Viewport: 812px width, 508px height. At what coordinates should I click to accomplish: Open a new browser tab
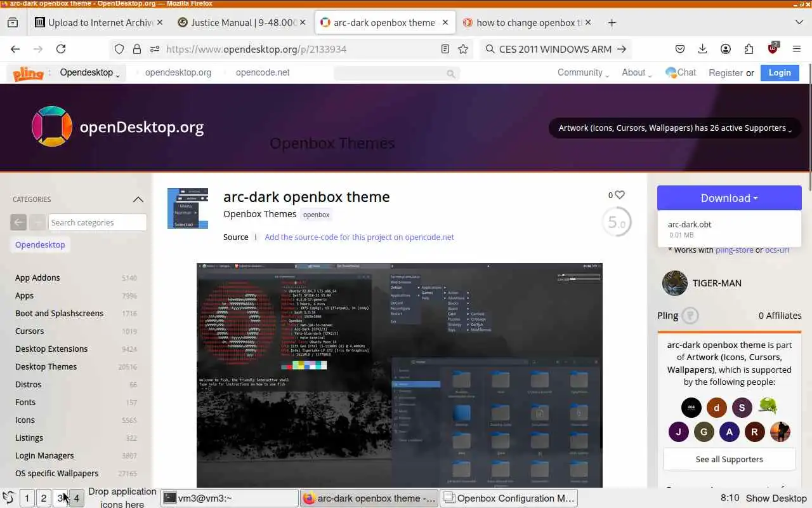coord(612,22)
